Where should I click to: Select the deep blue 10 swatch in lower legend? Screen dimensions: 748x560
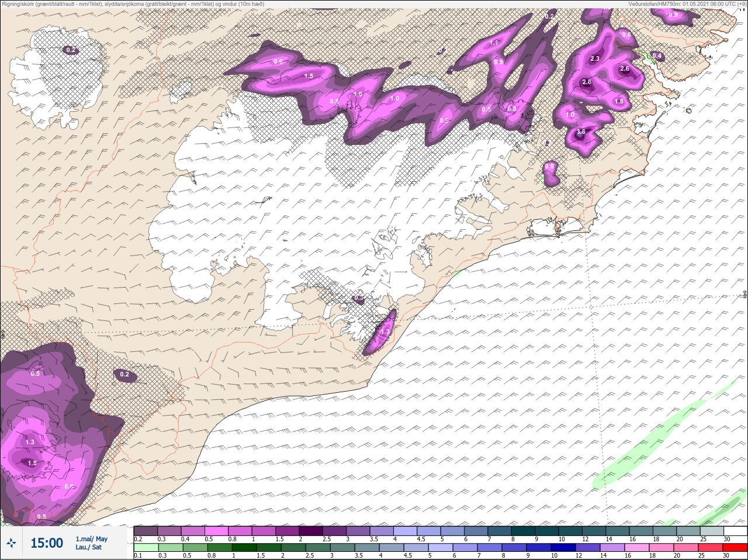(562, 548)
